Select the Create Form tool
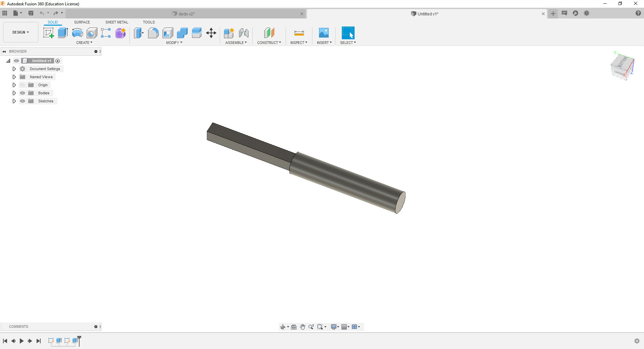644x349 pixels. point(121,33)
